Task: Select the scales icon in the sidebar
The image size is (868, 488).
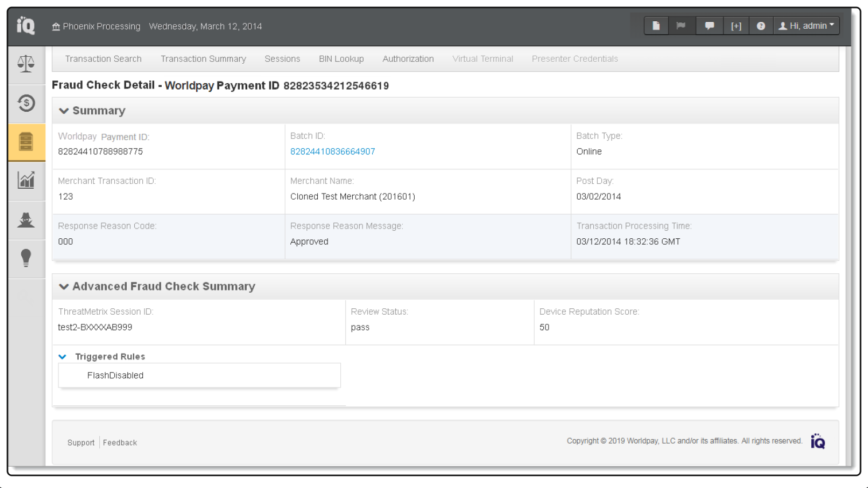Action: click(26, 65)
